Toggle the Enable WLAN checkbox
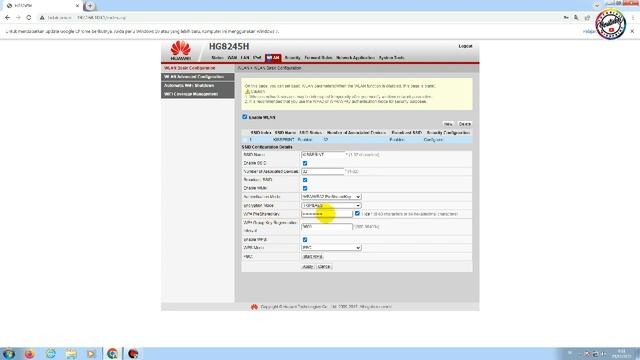Image resolution: width=640 pixels, height=360 pixels. 244,117
